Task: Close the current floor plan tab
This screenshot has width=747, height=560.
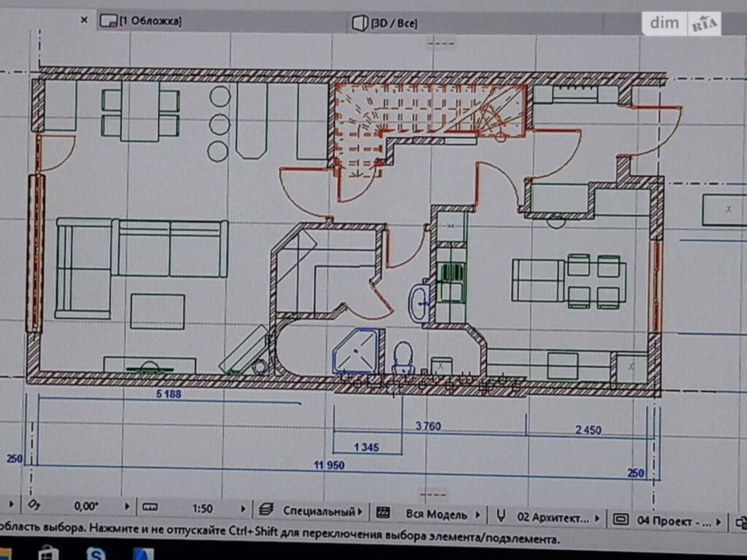Action: (84, 20)
